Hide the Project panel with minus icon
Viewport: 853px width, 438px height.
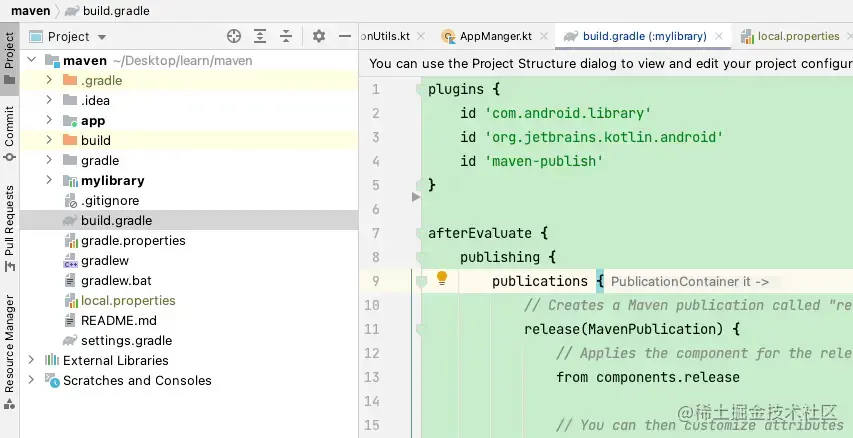[345, 36]
